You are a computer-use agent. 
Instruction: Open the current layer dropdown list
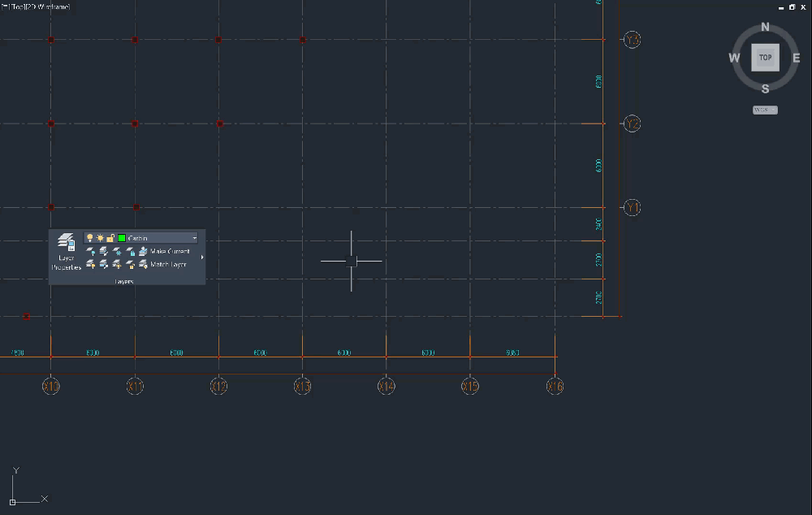[194, 238]
